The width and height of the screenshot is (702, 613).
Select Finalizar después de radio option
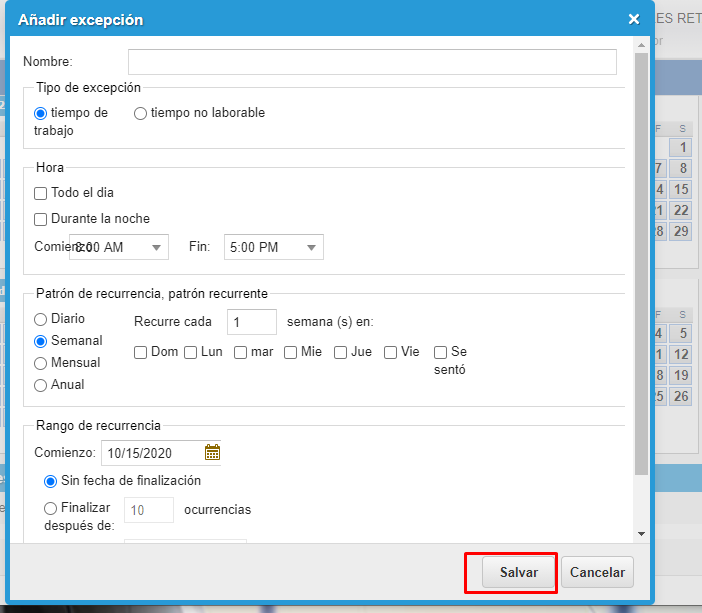point(51,508)
